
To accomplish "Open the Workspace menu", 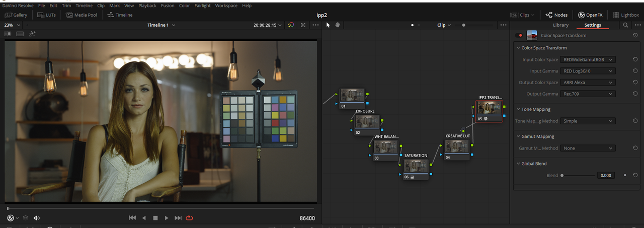I will (x=226, y=6).
